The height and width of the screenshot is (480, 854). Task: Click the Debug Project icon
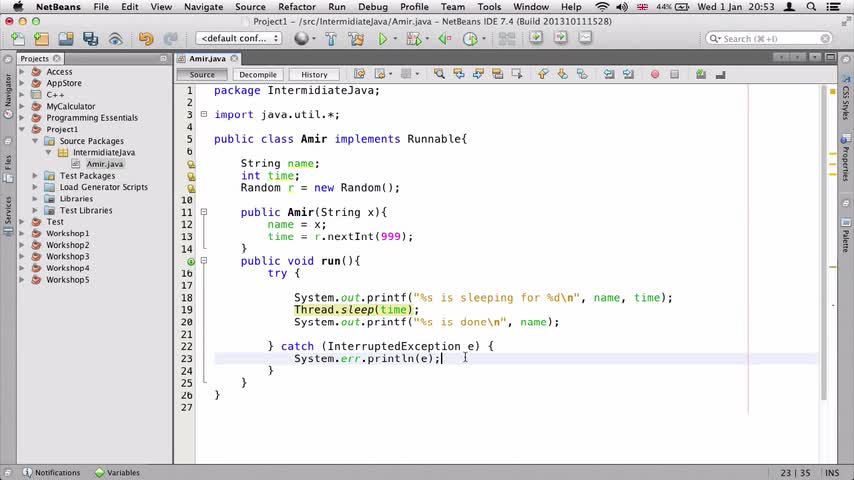coord(413,39)
